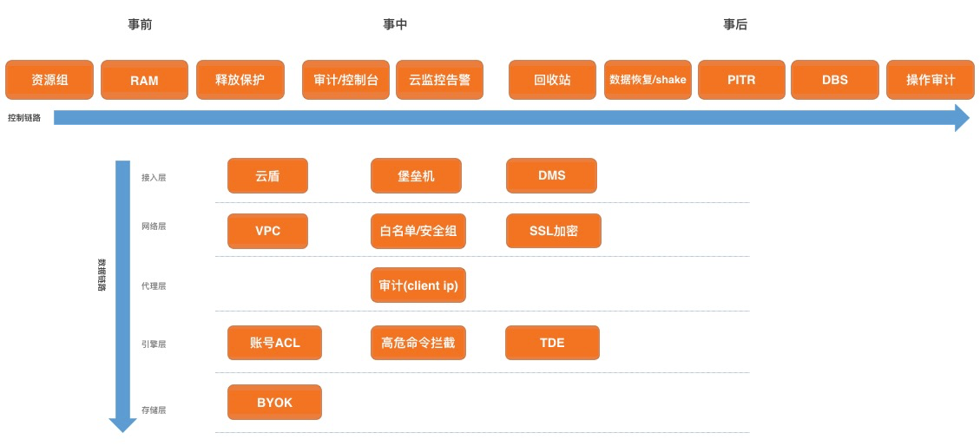980x446 pixels.
Task: Click the 释放保护 box
Action: click(240, 80)
